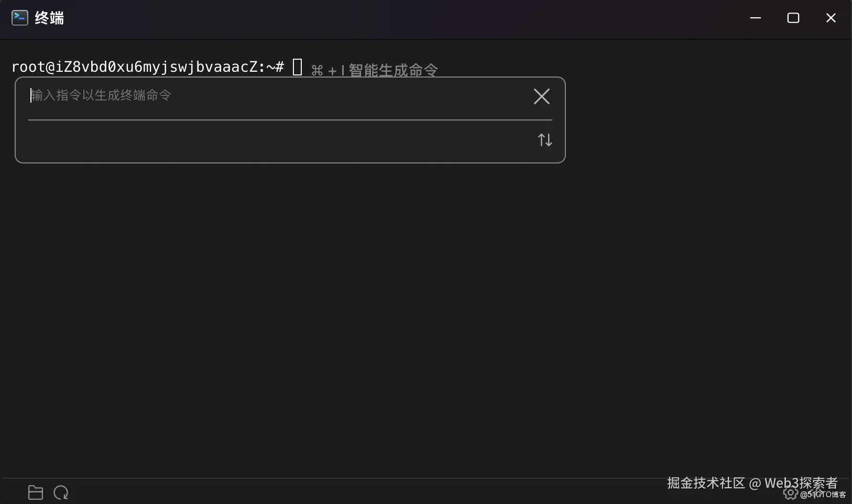Image resolution: width=852 pixels, height=504 pixels.
Task: Click the up-down arrows submit icon
Action: click(545, 139)
